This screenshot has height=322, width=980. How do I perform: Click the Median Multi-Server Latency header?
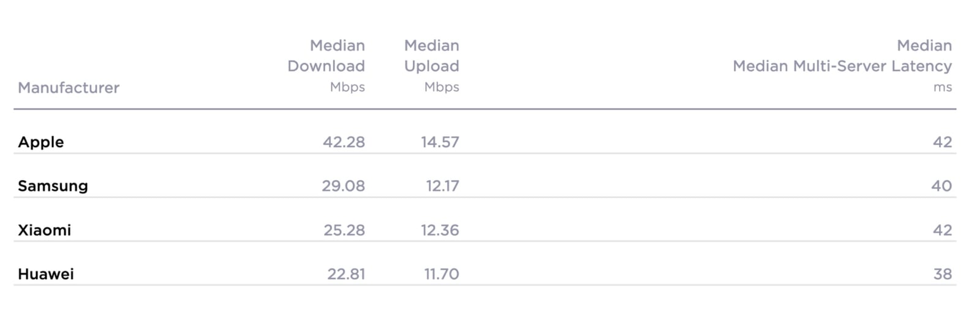(842, 56)
